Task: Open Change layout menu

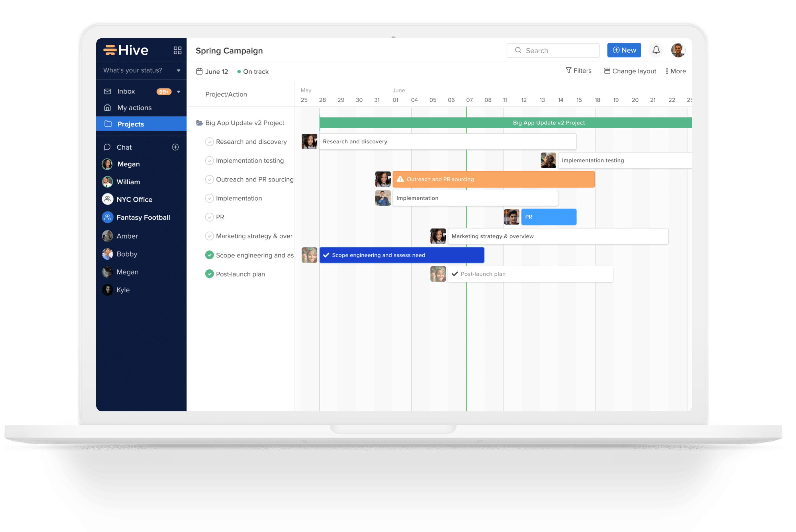Action: (630, 71)
